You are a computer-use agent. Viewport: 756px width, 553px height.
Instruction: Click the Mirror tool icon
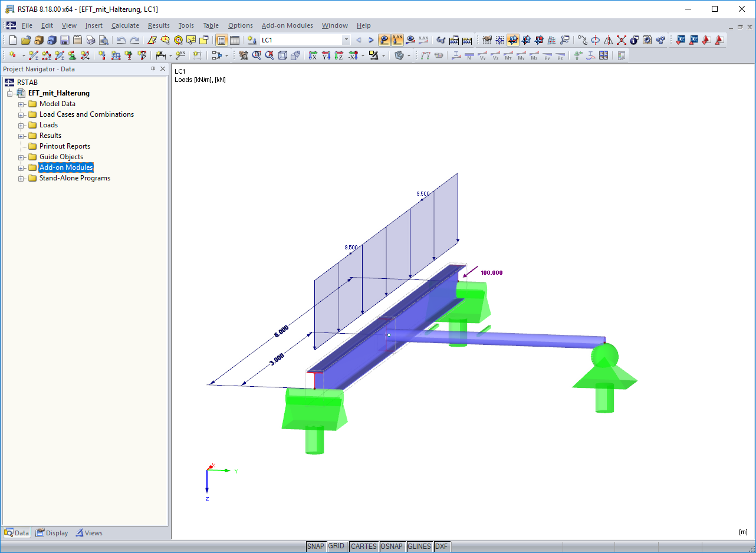608,40
